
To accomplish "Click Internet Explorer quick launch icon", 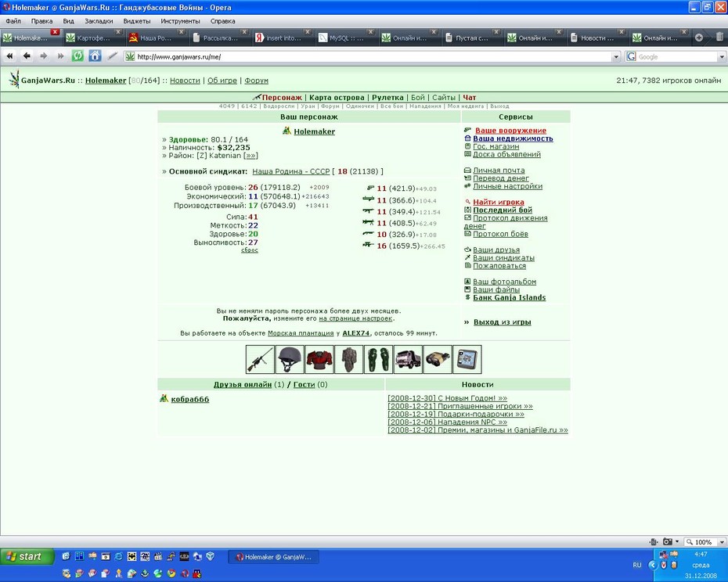I will click(119, 556).
